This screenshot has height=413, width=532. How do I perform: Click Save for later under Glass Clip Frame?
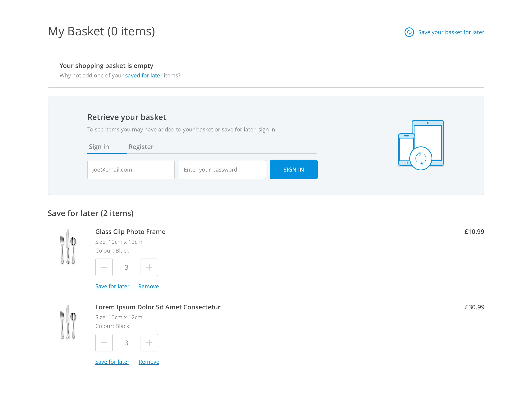coord(112,286)
